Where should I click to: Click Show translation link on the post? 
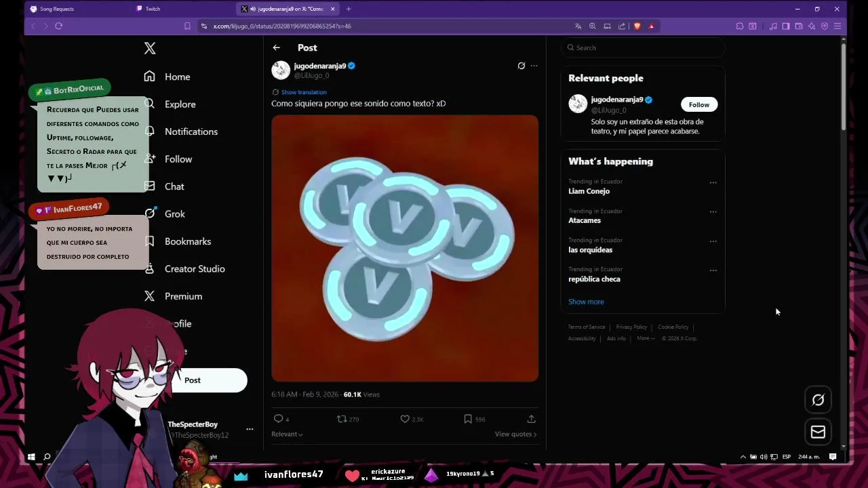click(x=304, y=92)
